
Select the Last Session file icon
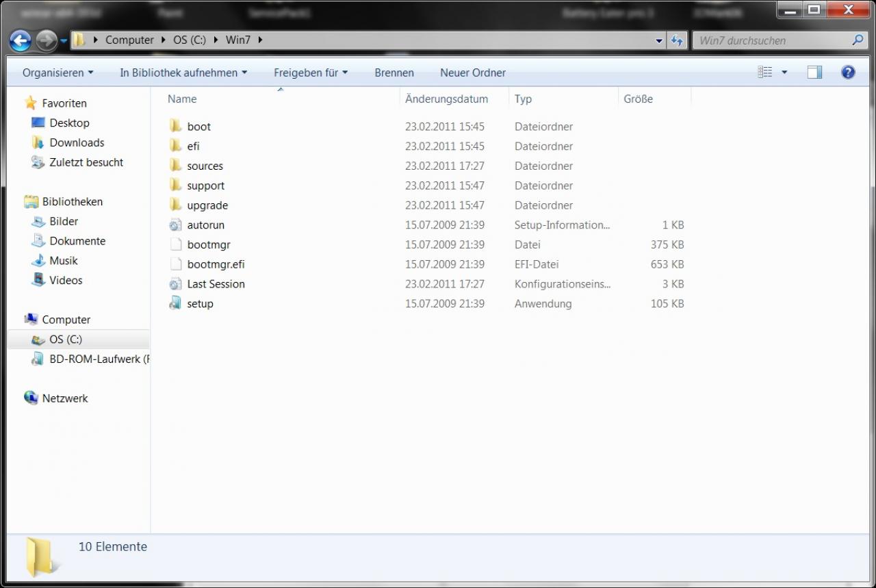pos(176,283)
